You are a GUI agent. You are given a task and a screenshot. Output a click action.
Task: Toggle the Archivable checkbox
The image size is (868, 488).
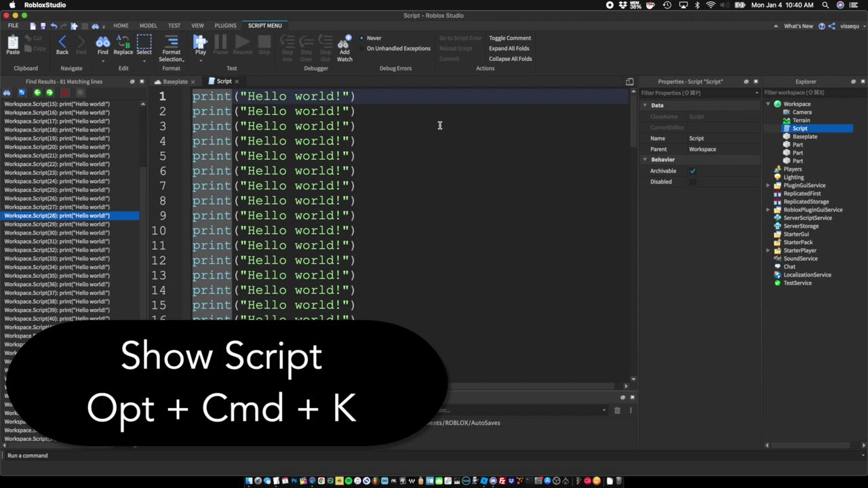pos(692,171)
